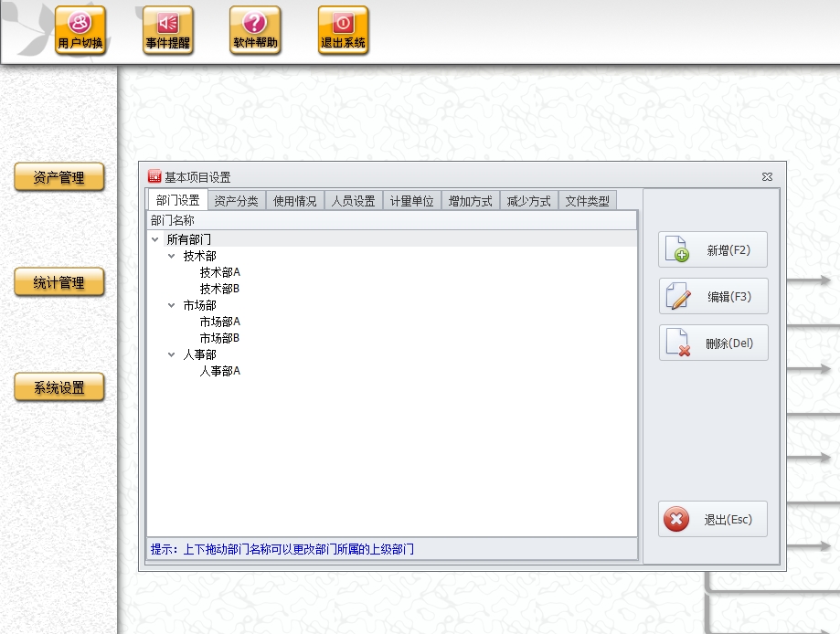Viewport: 840px width, 634px height.
Task: Open the 软件帮助 help icon
Action: click(255, 30)
